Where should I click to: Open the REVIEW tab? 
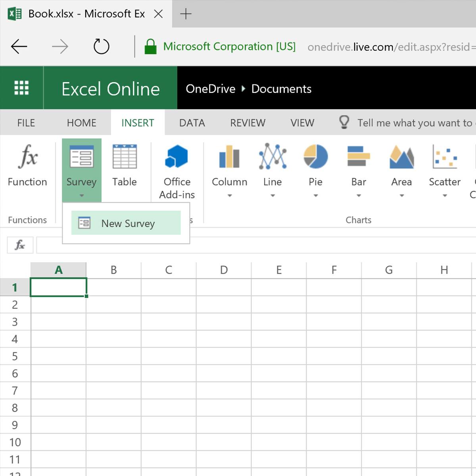pyautogui.click(x=248, y=123)
